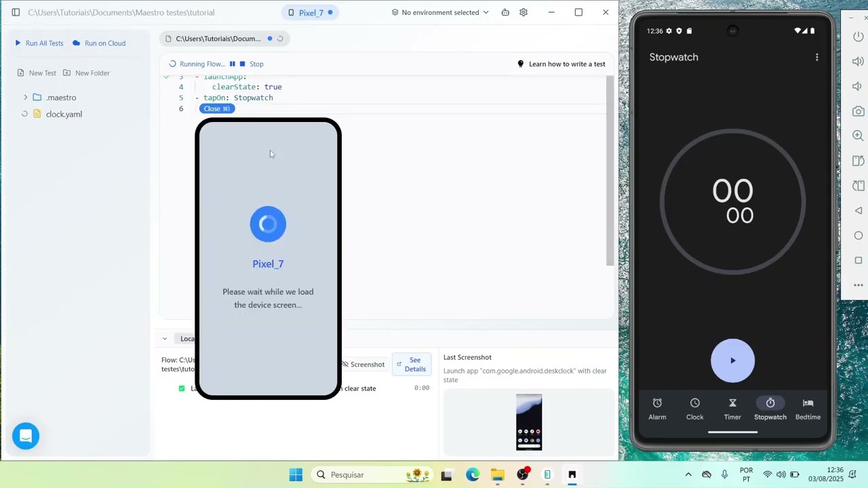The image size is (868, 488).
Task: Open the Timer tab on emulator
Action: coord(732,409)
